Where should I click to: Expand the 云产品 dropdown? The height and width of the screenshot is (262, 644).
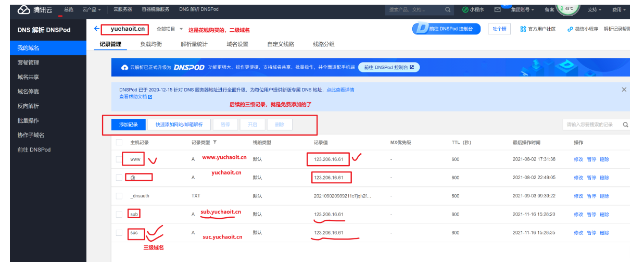[92, 10]
